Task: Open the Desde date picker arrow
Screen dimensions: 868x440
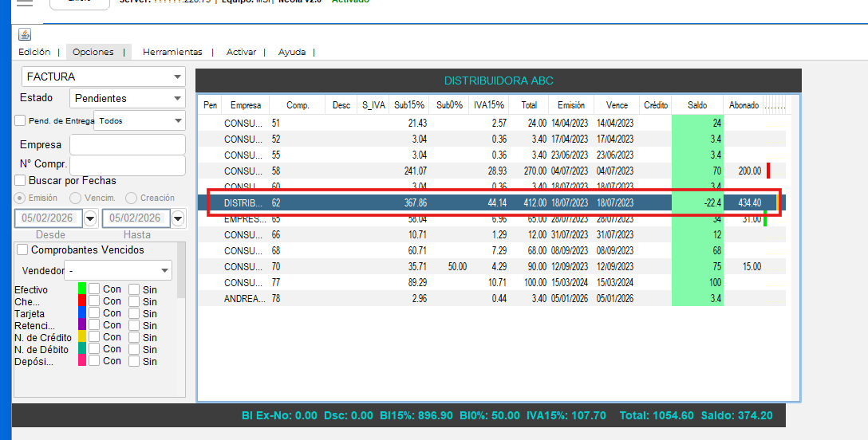Action: tap(90, 218)
